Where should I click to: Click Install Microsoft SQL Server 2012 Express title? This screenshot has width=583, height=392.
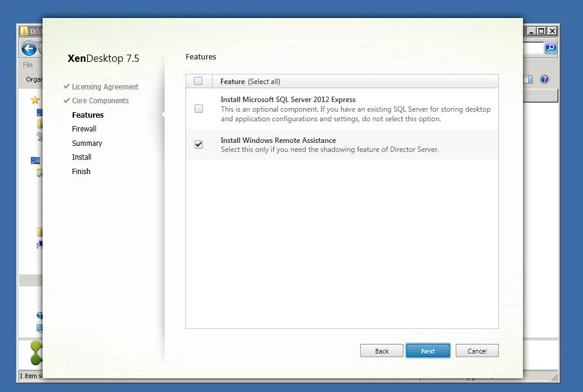(x=288, y=99)
